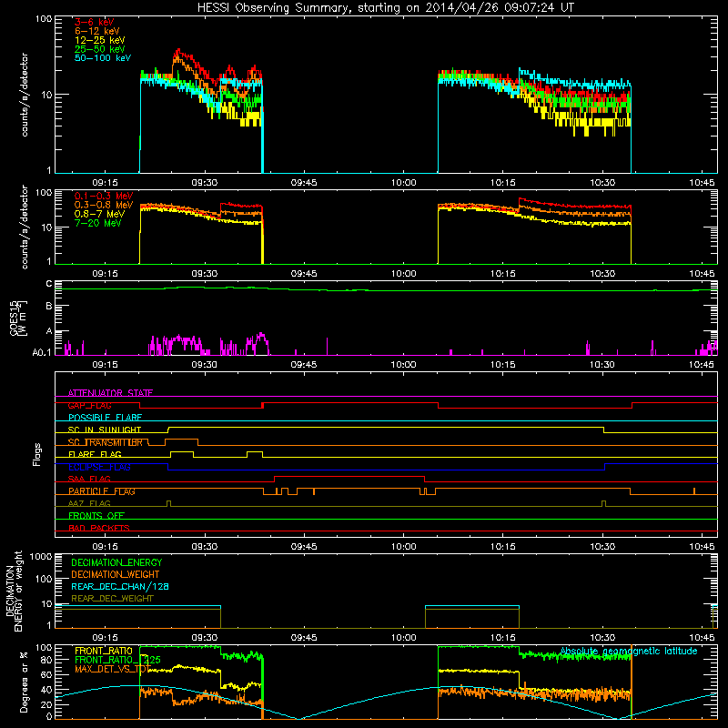The height and width of the screenshot is (728, 728).
Task: Click the 0.8-7 MeV legend entry
Action: pos(99,214)
